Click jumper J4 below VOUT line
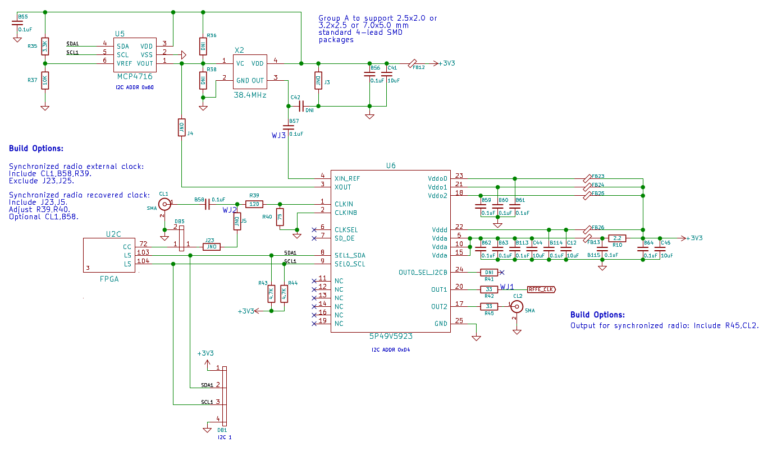Screen dimensions: 768x451 (181, 128)
